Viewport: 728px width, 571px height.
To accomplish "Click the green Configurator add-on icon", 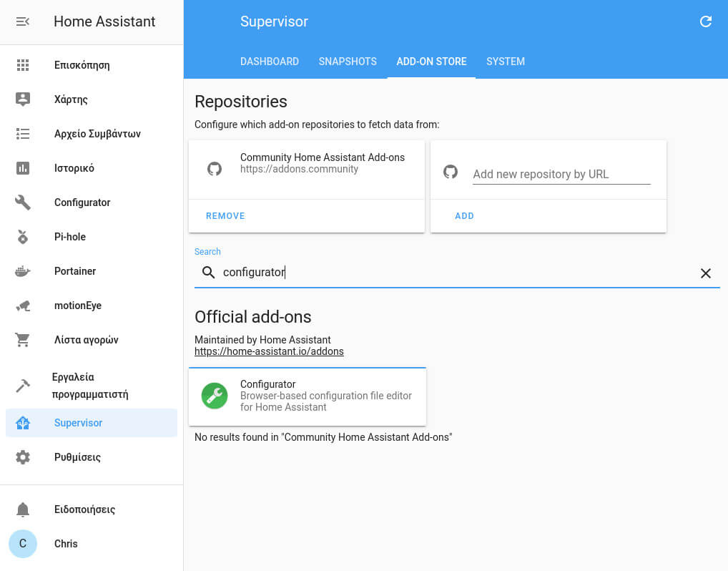I will pos(215,396).
